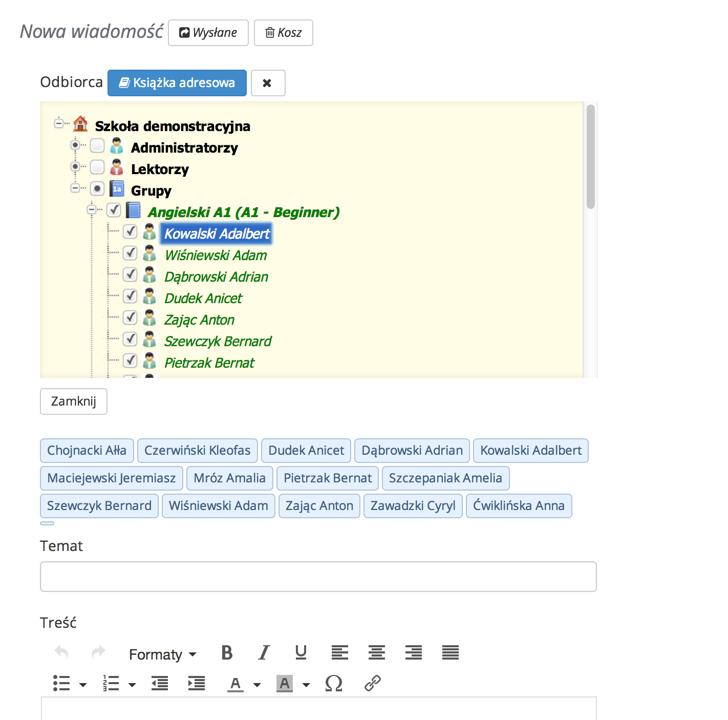Screen dimensions: 728x720
Task: Open the Wysłane sent messages folder
Action: (x=208, y=33)
